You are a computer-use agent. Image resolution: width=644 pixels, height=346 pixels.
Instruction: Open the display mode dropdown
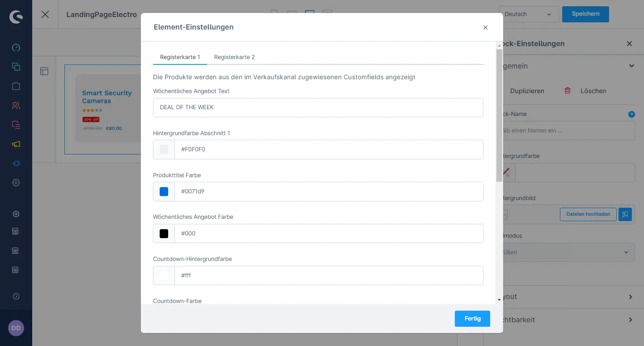coord(568,252)
